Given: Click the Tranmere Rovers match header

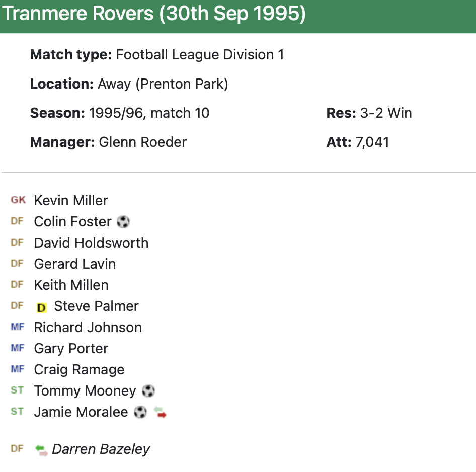Looking at the screenshot, I should pyautogui.click(x=154, y=14).
